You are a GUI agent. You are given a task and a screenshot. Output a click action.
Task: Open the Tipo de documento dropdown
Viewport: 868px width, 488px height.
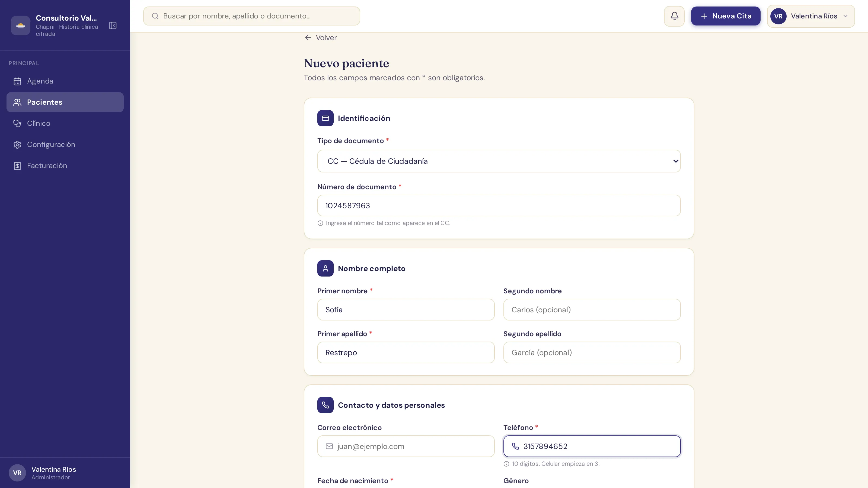coord(499,161)
